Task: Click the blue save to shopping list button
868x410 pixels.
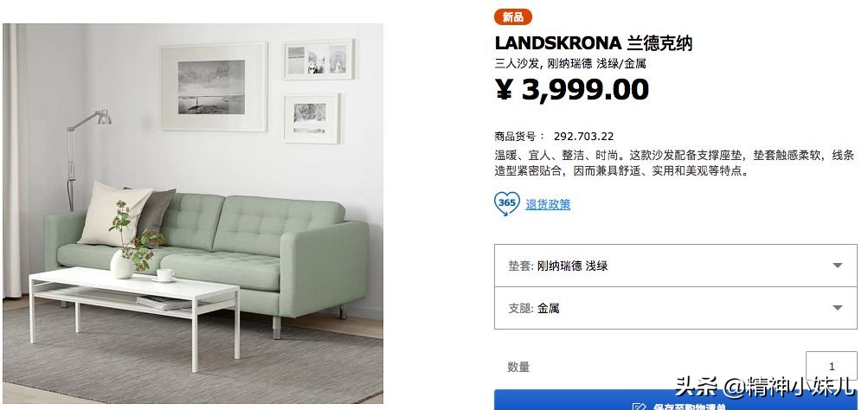Action: tap(675, 400)
